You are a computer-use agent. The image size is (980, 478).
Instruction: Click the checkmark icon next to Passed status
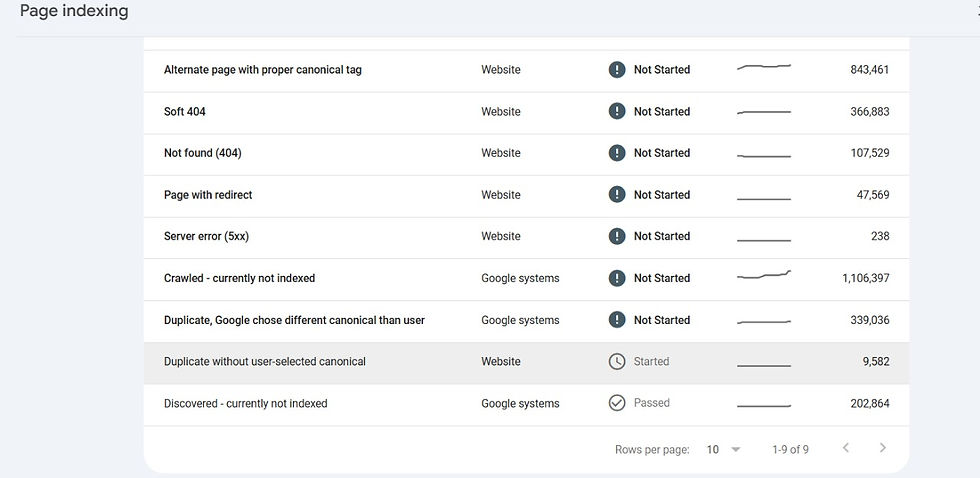click(x=617, y=403)
